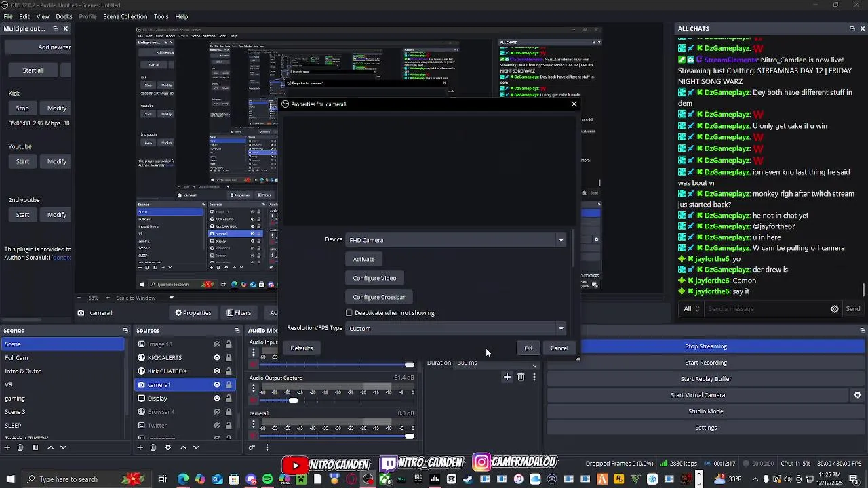Mute Audio Output Capture speaker icon
Screen dimensions: 868x488
(254, 400)
